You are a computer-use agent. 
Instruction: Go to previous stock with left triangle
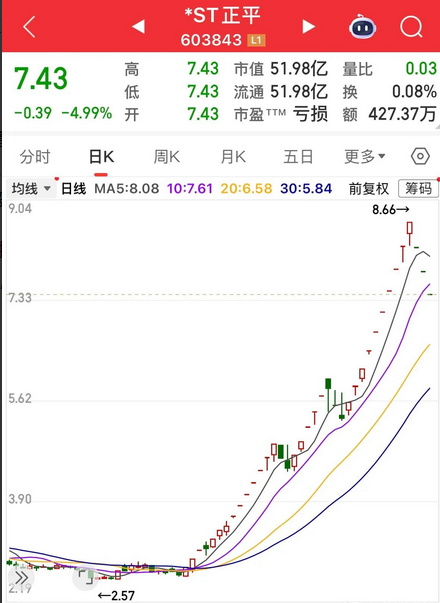(x=138, y=27)
